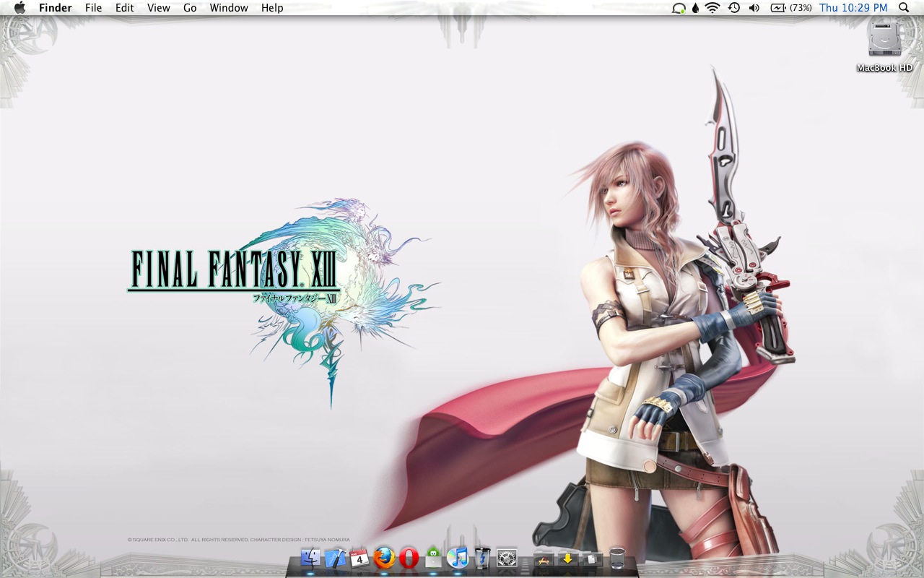
Task: Click the Thu 10:29 PM clock
Action: tap(854, 8)
